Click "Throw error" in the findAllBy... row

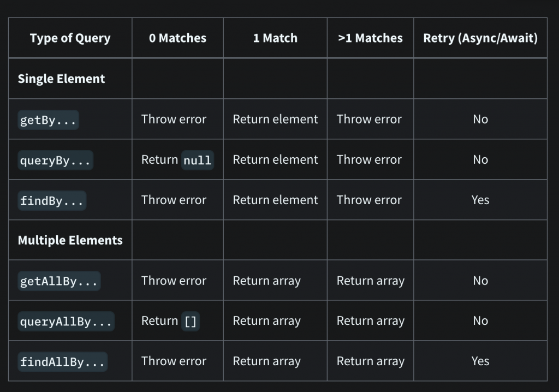(x=174, y=361)
